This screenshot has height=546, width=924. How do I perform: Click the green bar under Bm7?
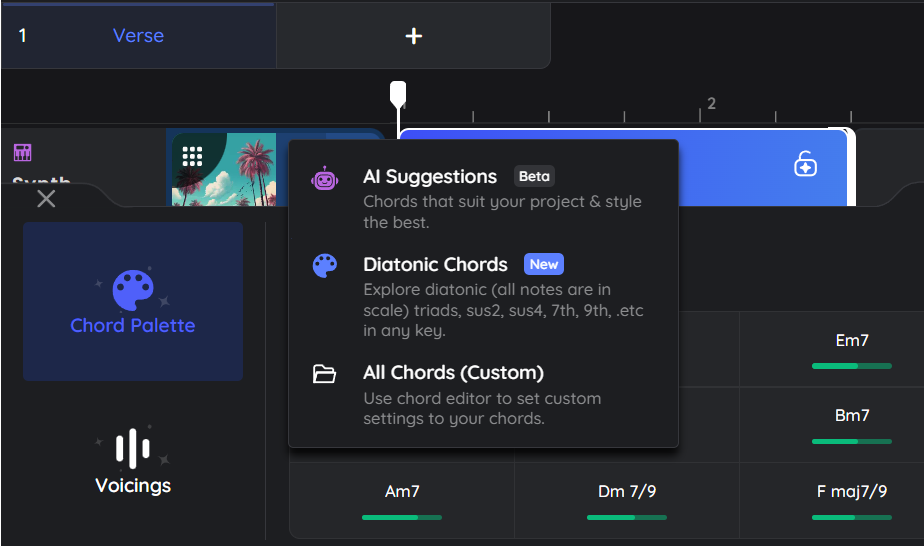pos(852,442)
